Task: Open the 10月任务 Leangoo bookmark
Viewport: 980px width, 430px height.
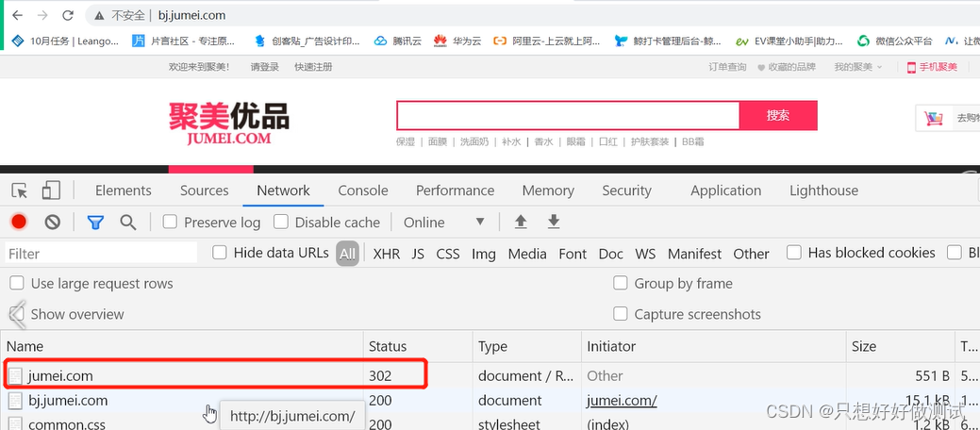Action: [65, 41]
